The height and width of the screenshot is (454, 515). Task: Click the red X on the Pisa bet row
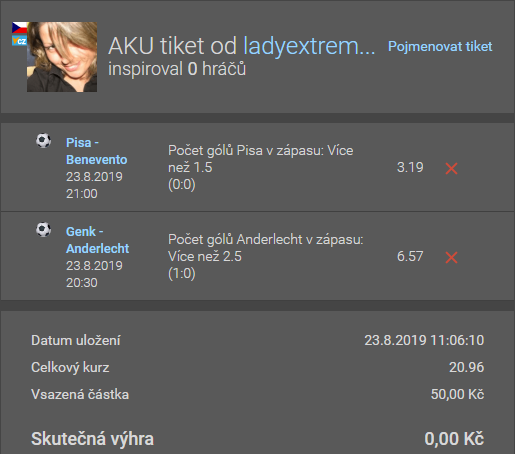click(x=451, y=168)
